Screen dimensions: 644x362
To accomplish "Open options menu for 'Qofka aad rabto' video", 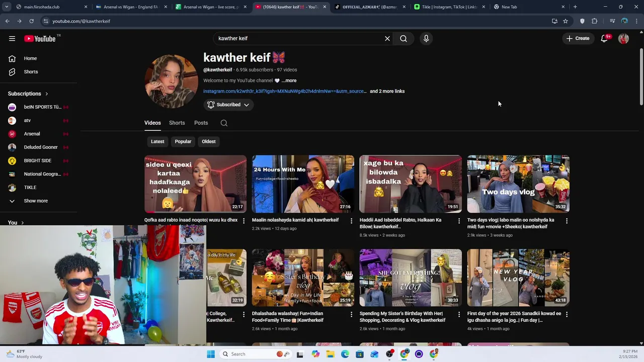I will point(244,221).
